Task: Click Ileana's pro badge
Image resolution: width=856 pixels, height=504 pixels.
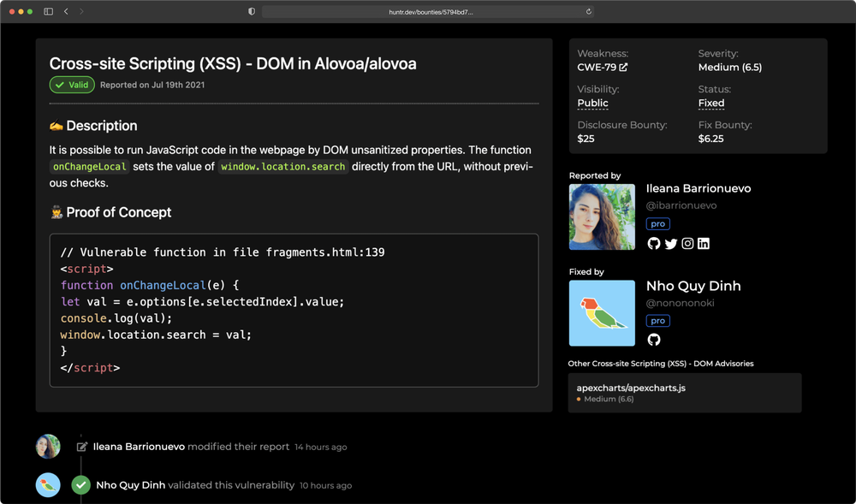Action: [657, 223]
